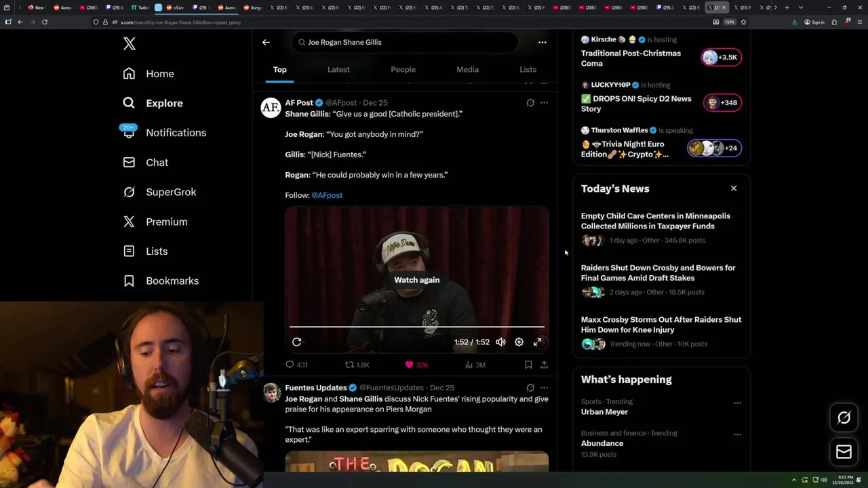The width and height of the screenshot is (868, 488).
Task: Open the Abundance trending topic
Action: 602,443
